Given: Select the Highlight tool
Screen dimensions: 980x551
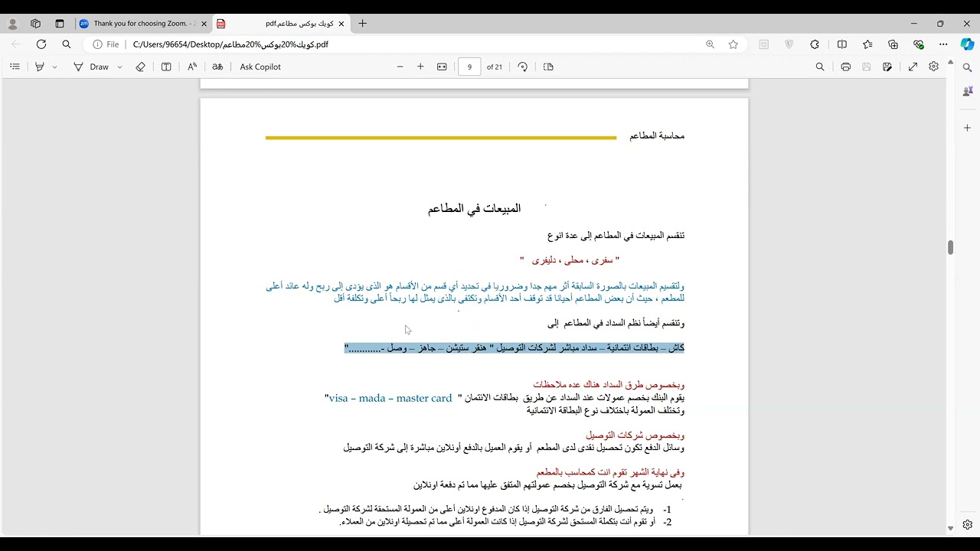Looking at the screenshot, I should pos(40,67).
